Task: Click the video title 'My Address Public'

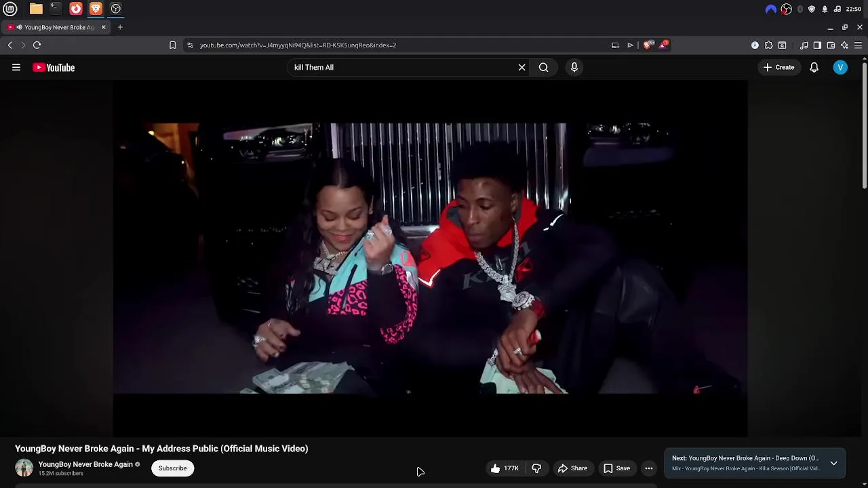Action: [x=161, y=449]
